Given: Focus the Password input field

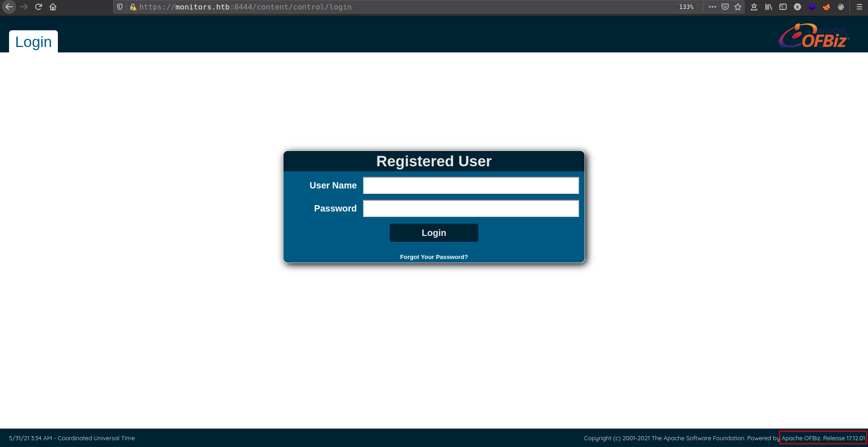Looking at the screenshot, I should (471, 208).
